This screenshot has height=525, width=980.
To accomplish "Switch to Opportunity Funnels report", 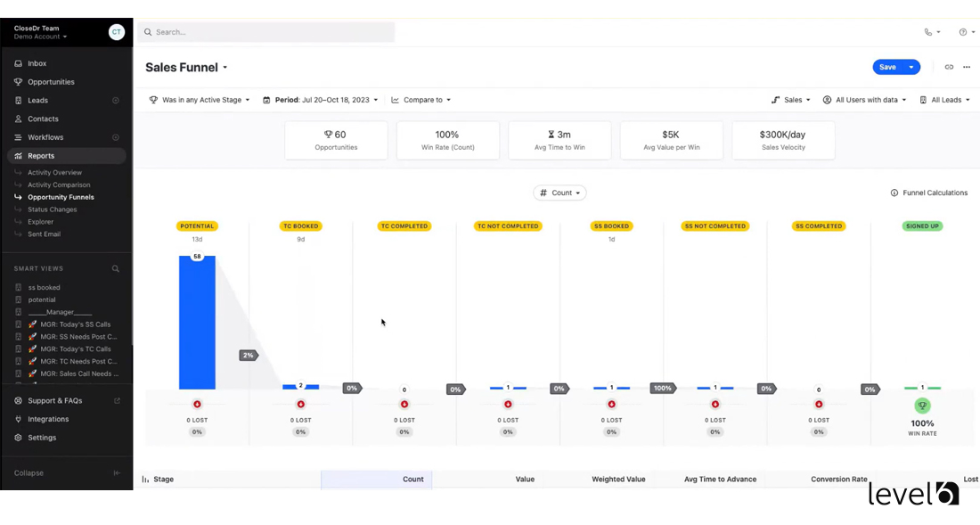I will tap(58, 196).
